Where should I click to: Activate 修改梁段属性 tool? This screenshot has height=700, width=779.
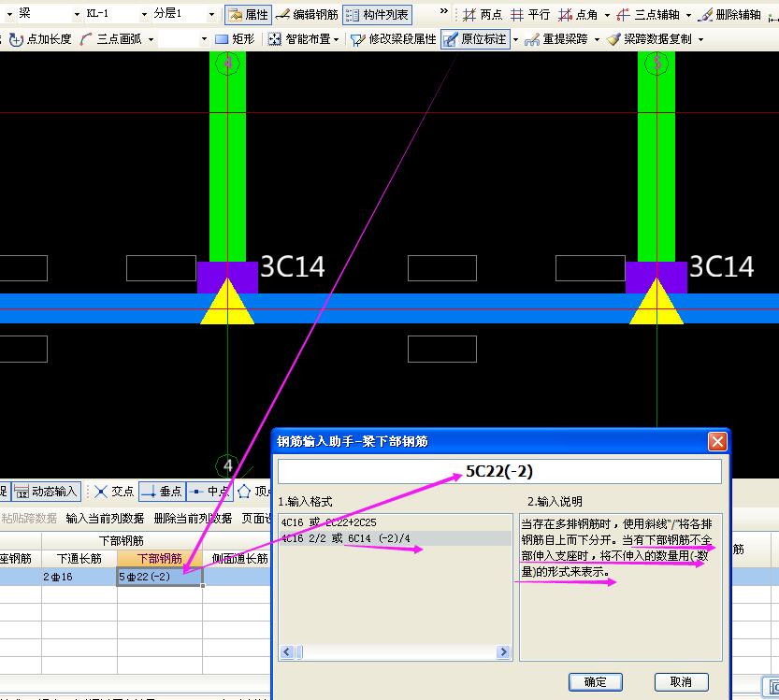pos(393,39)
